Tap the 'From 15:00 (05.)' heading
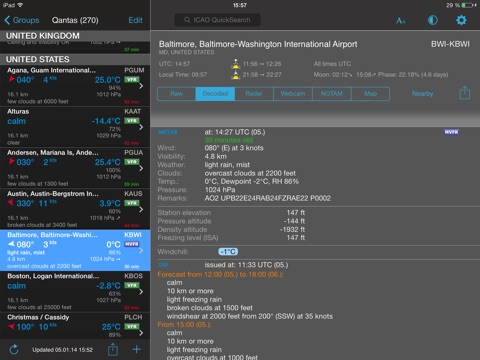The height and width of the screenshot is (360, 480). [184, 324]
